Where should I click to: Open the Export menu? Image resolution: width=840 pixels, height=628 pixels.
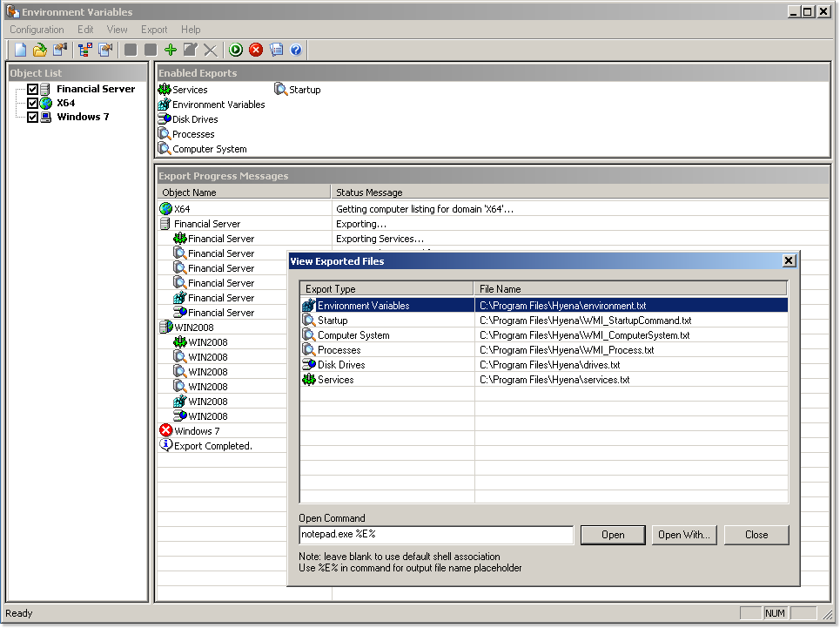click(x=154, y=30)
